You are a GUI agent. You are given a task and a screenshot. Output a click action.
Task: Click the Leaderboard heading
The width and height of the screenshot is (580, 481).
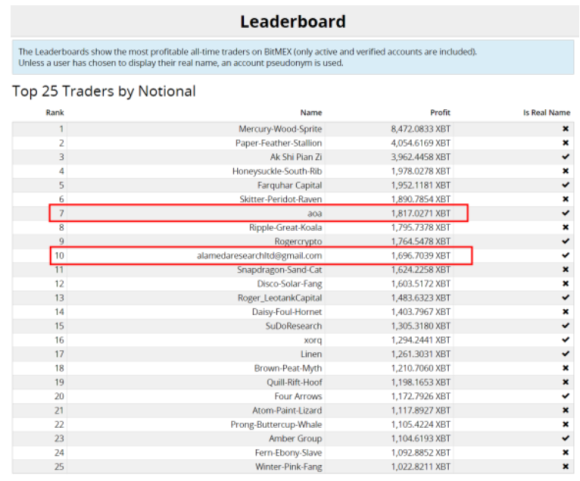(x=293, y=21)
